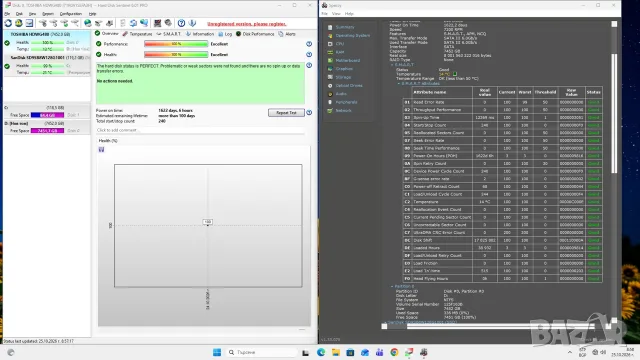
Task: Click the dark red panel icon in toolbar
Action: coord(158,23)
